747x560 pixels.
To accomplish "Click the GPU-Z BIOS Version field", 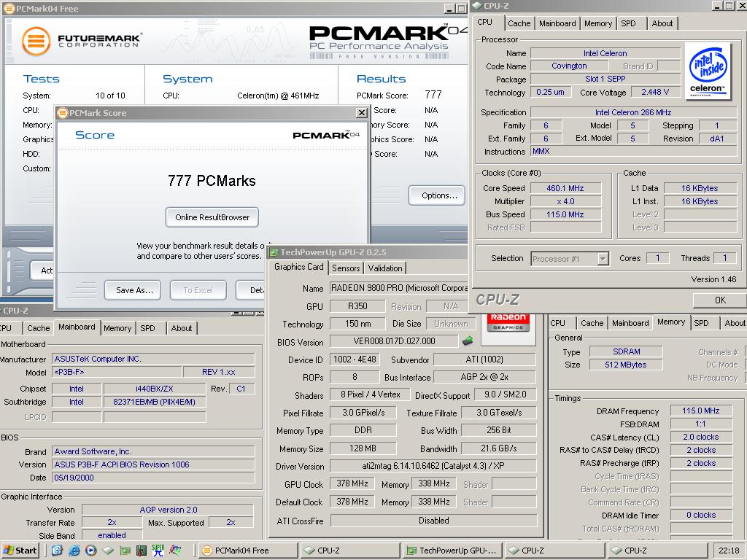I will [394, 341].
